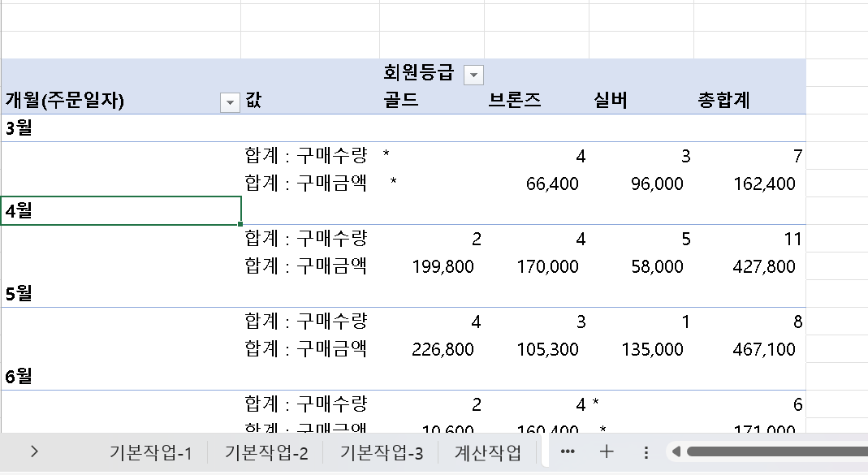Add a new sheet with plus icon

pyautogui.click(x=607, y=452)
